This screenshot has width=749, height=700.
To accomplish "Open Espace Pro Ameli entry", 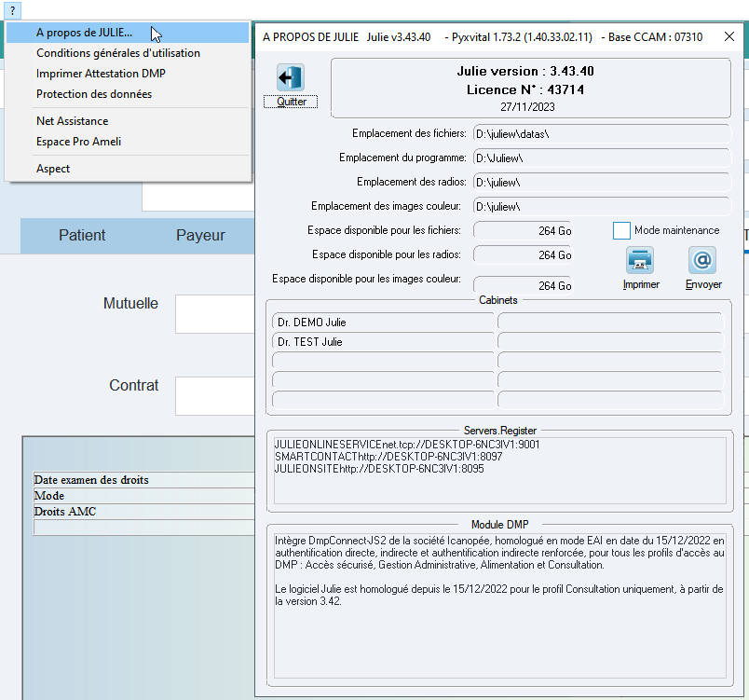I will point(78,142).
